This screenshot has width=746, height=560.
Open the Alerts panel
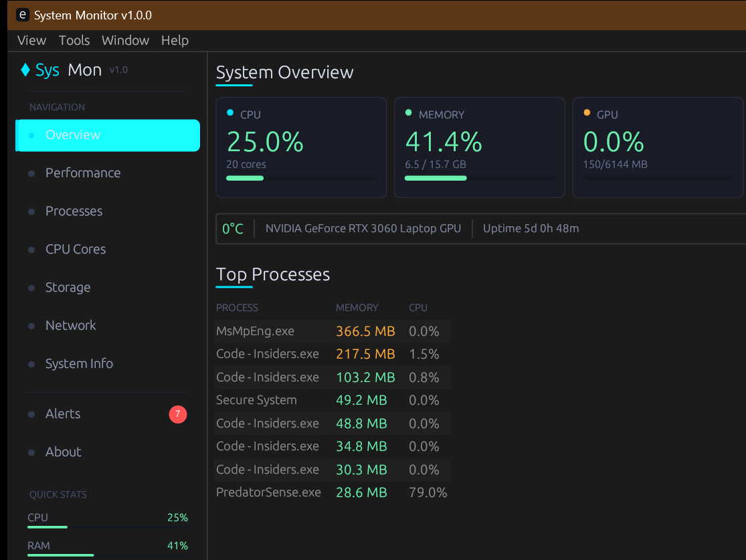[x=62, y=414]
